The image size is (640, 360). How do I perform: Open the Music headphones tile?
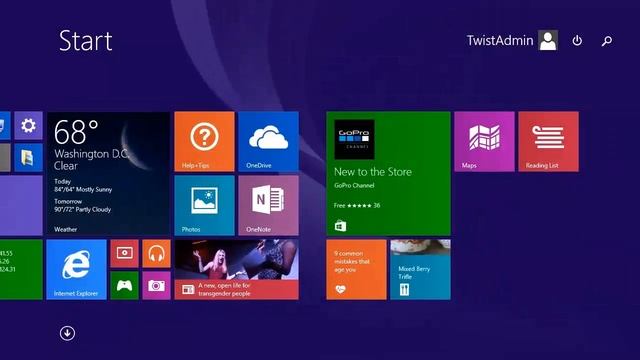tap(156, 253)
